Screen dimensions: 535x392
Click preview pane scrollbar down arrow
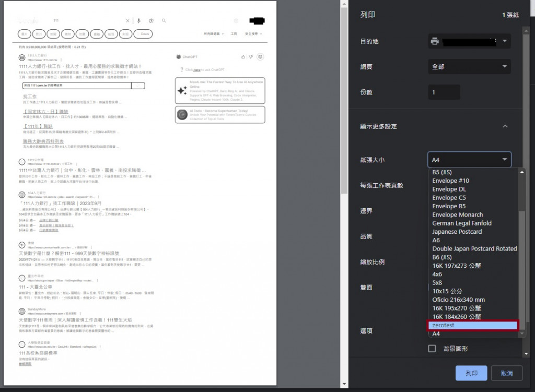click(x=344, y=384)
